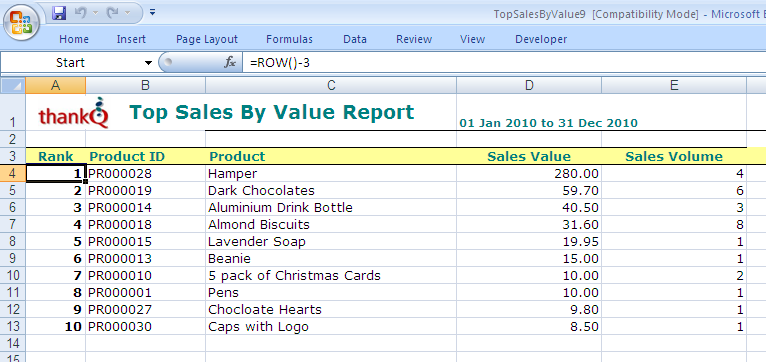This screenshot has height=362, width=766.
Task: Open the Insert Function fx dialog
Action: pyautogui.click(x=230, y=63)
